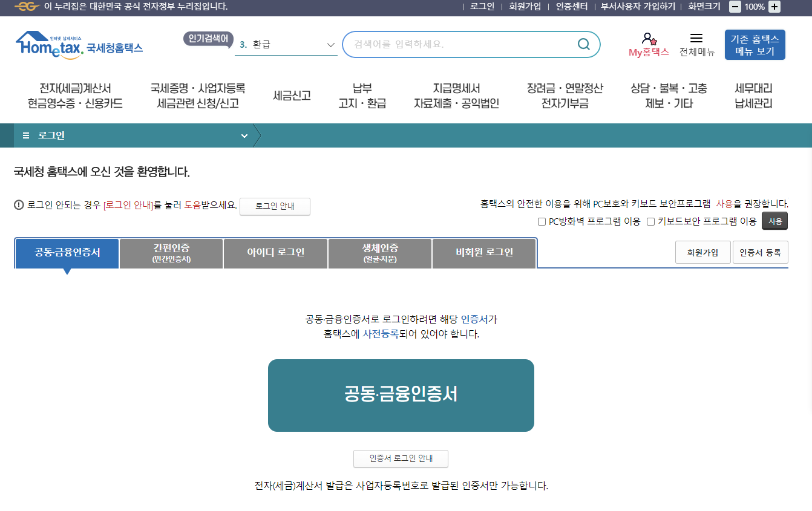Click the Hometax logo
Viewport: 812px width, 511px height.
[x=79, y=45]
